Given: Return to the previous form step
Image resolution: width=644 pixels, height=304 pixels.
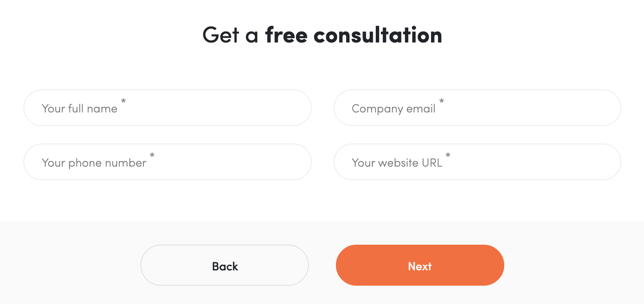Looking at the screenshot, I should [x=225, y=265].
